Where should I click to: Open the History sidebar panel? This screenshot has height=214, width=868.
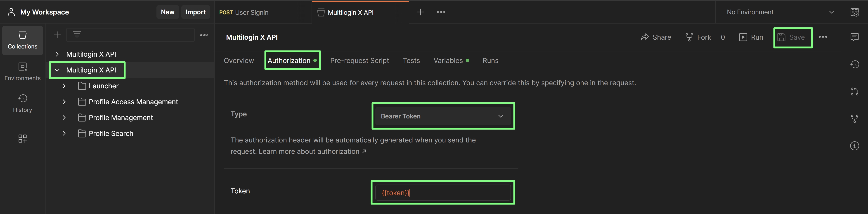pos(23,103)
